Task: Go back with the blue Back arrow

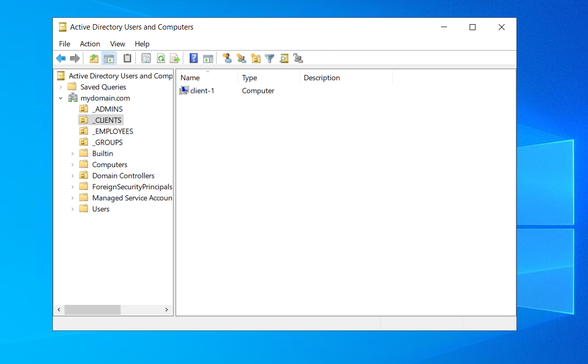Action: [61, 59]
